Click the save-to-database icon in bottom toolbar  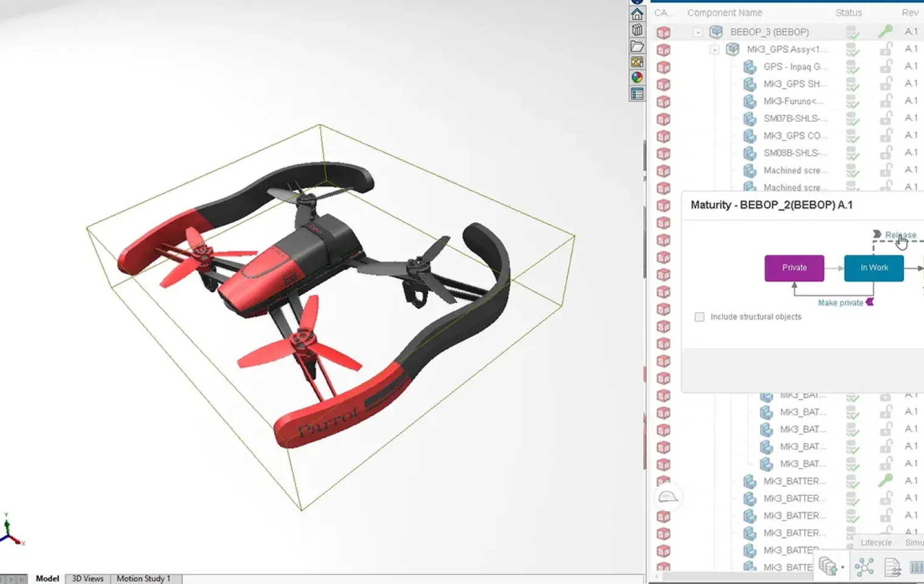click(828, 566)
